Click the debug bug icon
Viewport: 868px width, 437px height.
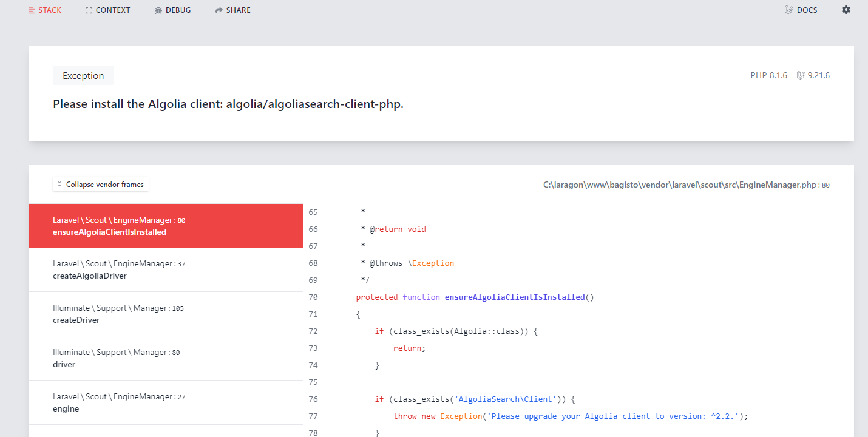tap(158, 10)
